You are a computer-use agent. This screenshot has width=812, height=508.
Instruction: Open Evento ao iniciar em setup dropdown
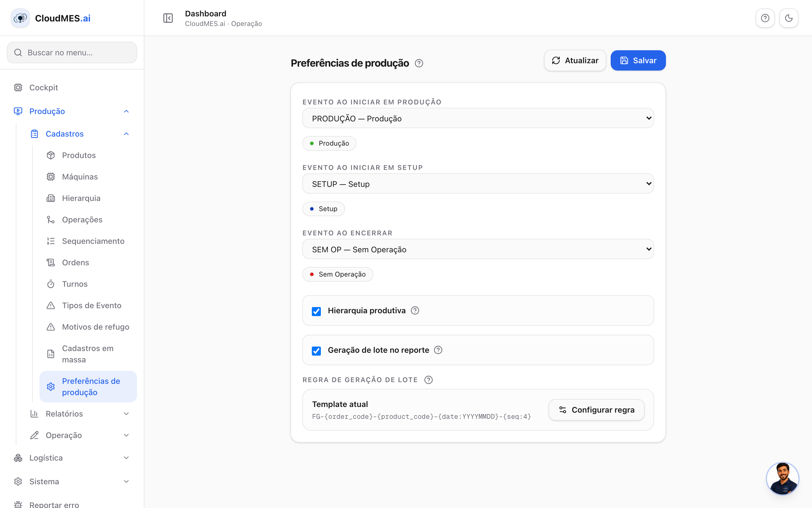click(x=478, y=184)
